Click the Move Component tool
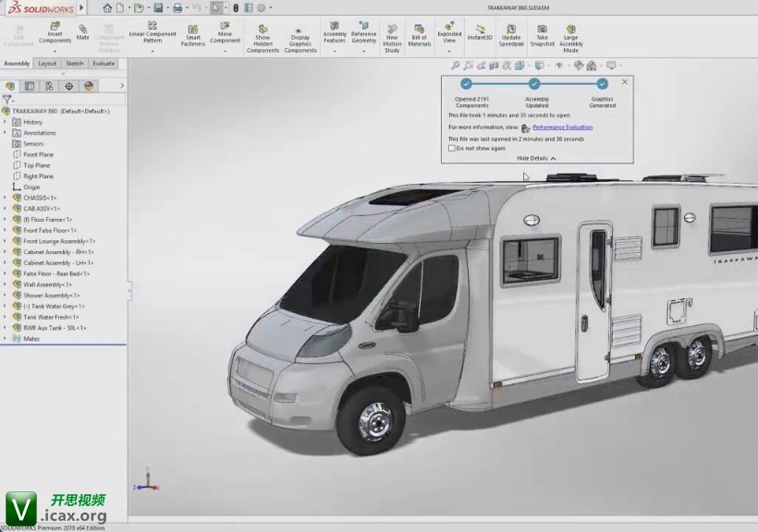 225,35
